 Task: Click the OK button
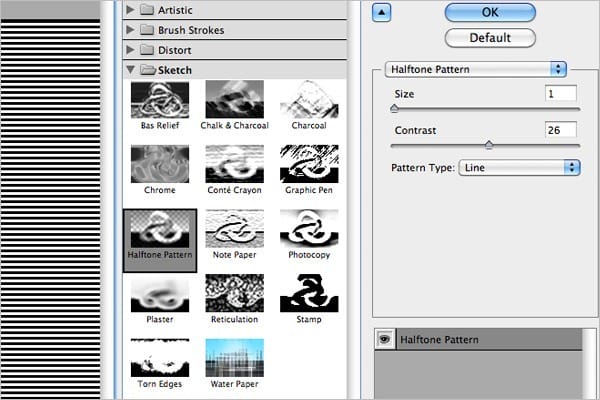490,11
